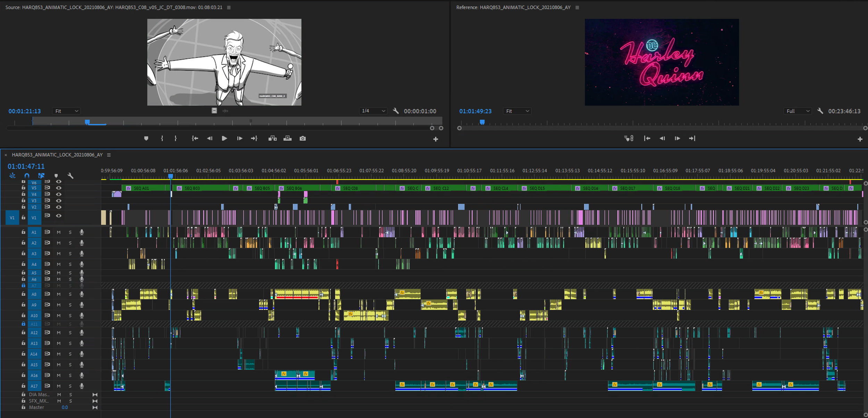Open Reference resolution Full dropdown
Viewport: 868px width, 418px height.
[x=798, y=111]
